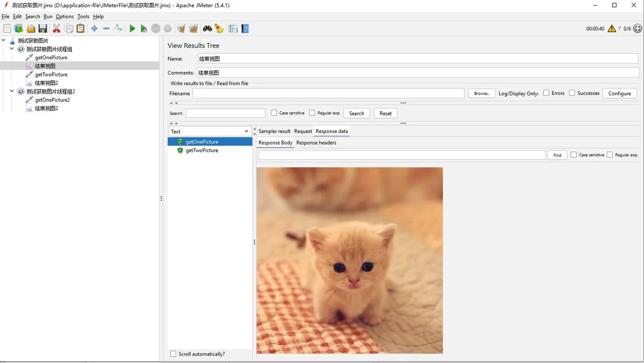Switch to Request tab
644x363 pixels.
coord(303,132)
